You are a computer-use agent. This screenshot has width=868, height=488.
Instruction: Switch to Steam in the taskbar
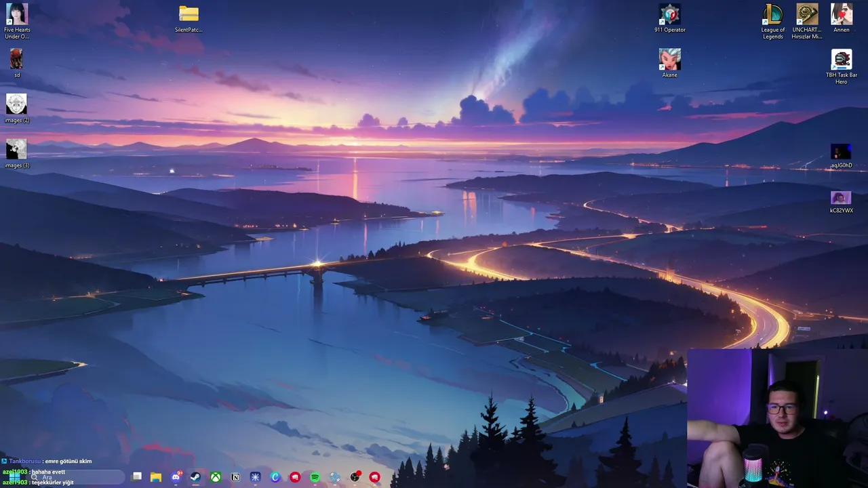point(195,477)
